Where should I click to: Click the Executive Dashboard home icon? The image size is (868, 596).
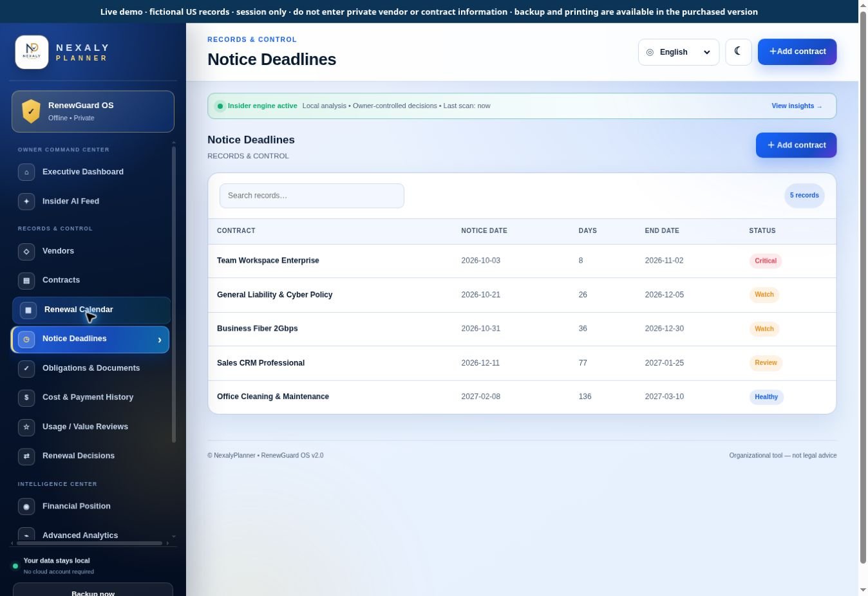click(x=26, y=172)
